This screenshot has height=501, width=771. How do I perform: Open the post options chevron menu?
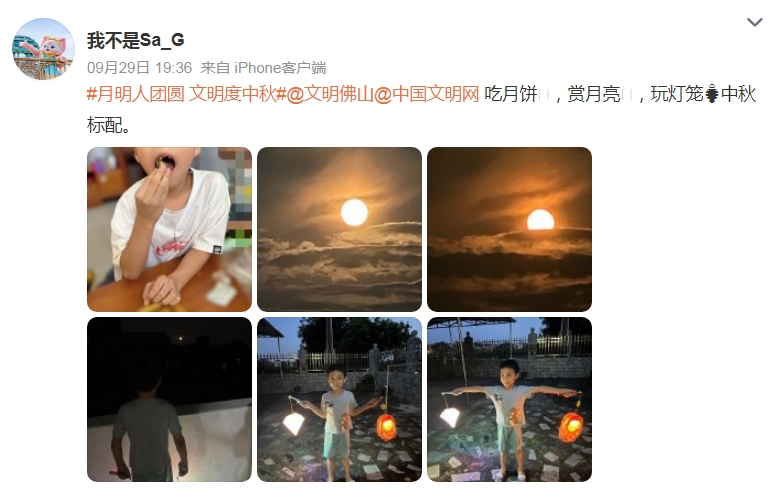(754, 22)
